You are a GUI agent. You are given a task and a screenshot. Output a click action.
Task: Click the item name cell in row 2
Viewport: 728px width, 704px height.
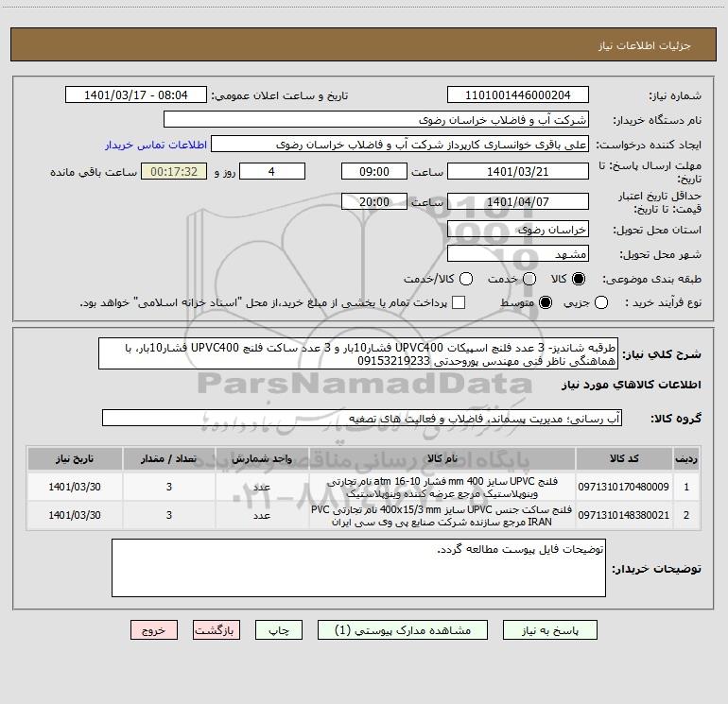coord(442,515)
